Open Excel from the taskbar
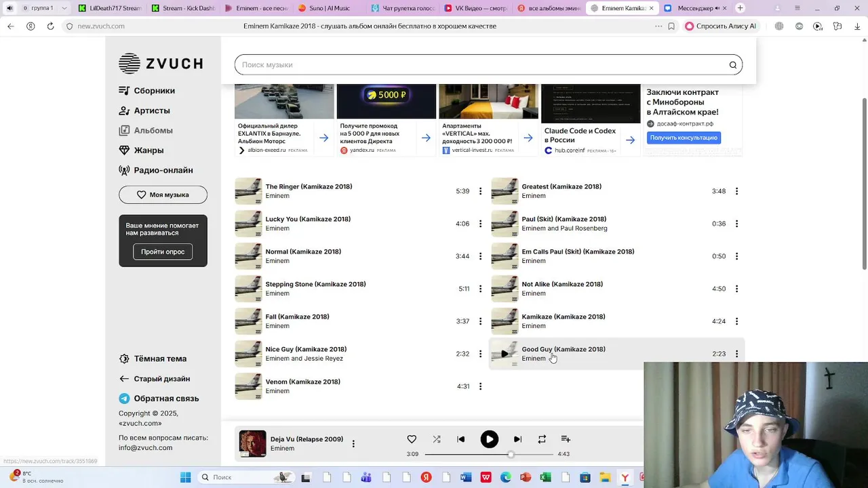The image size is (868, 488). [x=545, y=477]
